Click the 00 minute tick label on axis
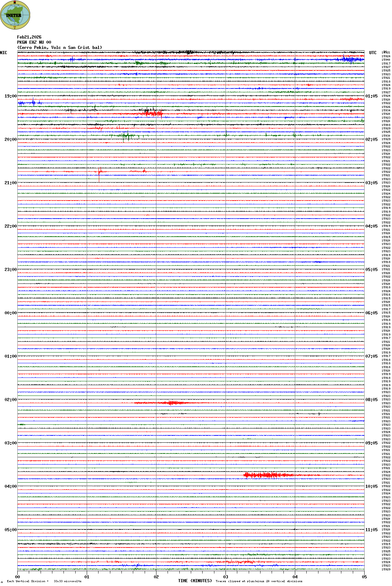Viewport: 392px width, 586px height. tap(17, 577)
